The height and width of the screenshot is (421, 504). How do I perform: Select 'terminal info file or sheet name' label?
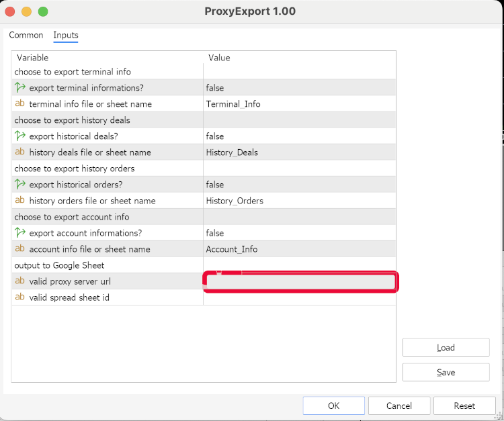click(x=90, y=104)
